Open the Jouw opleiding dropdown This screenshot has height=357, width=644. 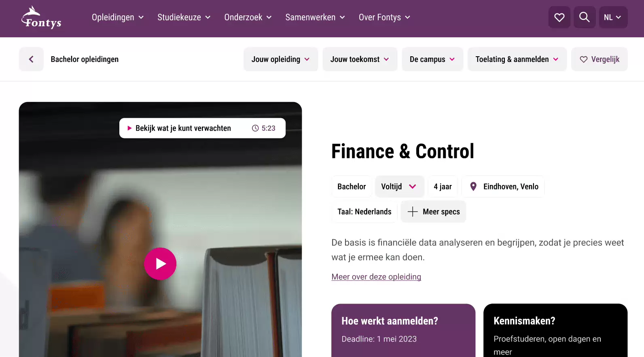coord(281,59)
